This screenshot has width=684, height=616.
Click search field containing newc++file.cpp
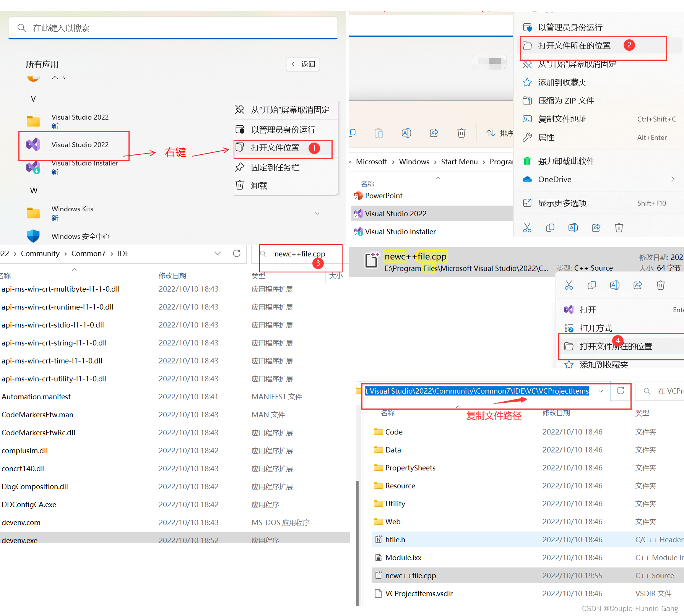point(301,254)
